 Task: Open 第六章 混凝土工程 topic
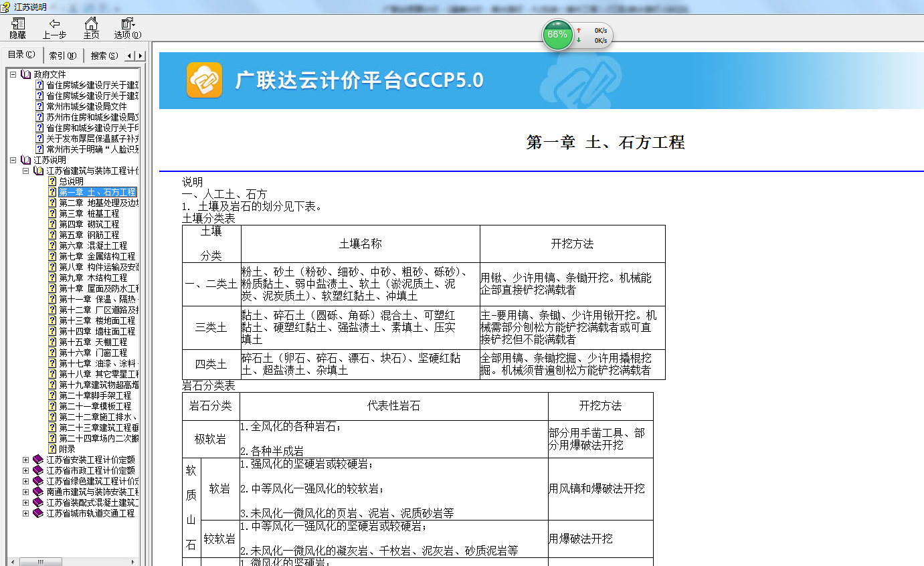tap(93, 246)
